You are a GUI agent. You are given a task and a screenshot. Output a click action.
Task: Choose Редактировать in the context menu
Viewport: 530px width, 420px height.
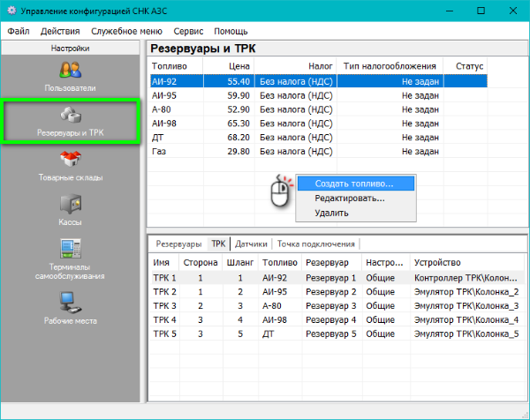(350, 199)
